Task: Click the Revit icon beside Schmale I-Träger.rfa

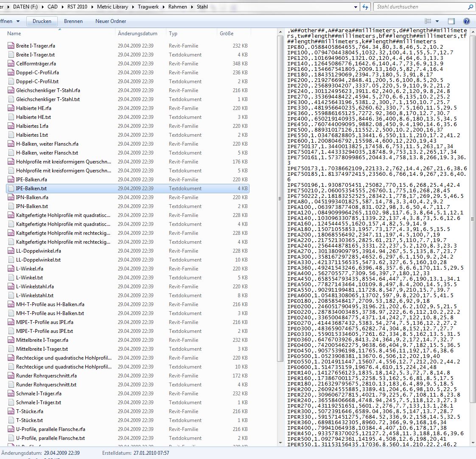Action: 11,394
